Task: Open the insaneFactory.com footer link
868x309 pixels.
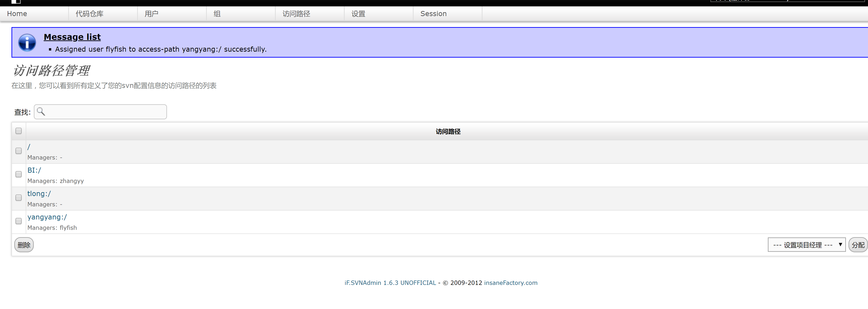Action: click(x=511, y=283)
